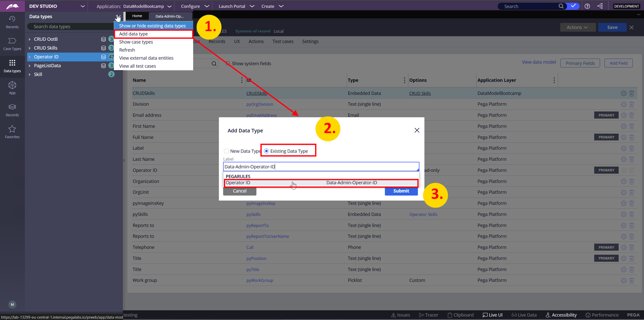Open the Records stack icon

(12, 110)
